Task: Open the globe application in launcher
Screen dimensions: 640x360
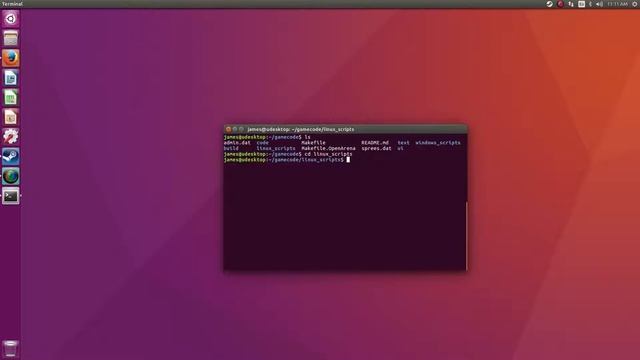Action: point(11,176)
